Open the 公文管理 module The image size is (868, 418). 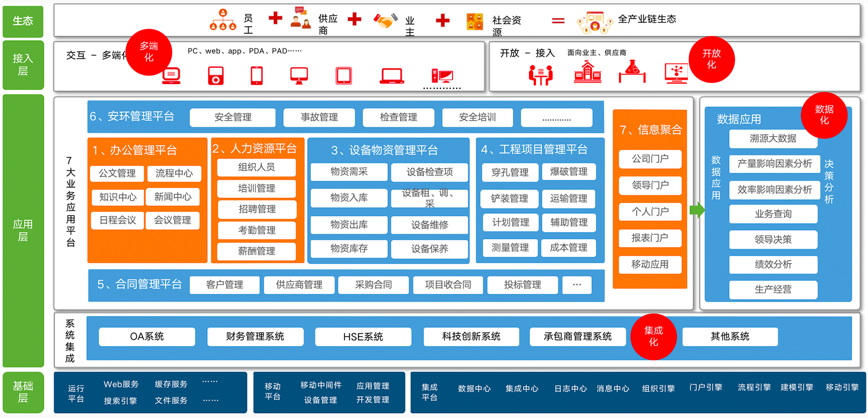117,173
